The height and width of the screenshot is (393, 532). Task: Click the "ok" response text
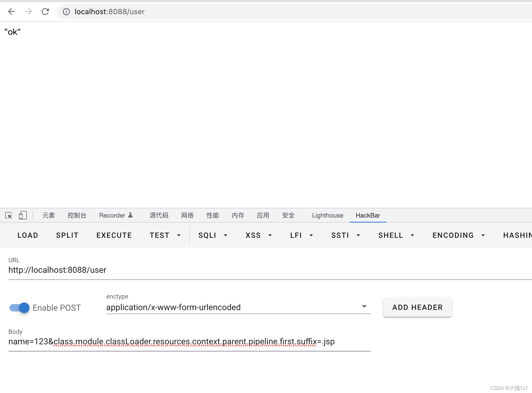tap(12, 32)
